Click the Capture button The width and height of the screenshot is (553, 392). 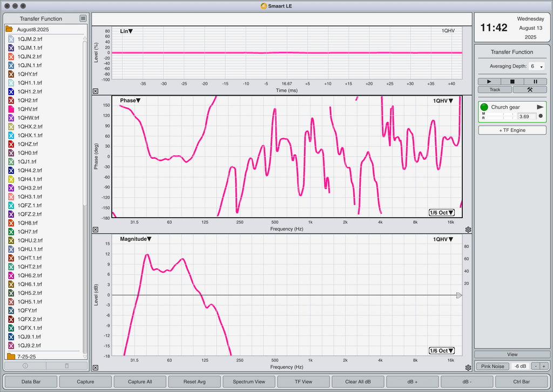pos(85,381)
